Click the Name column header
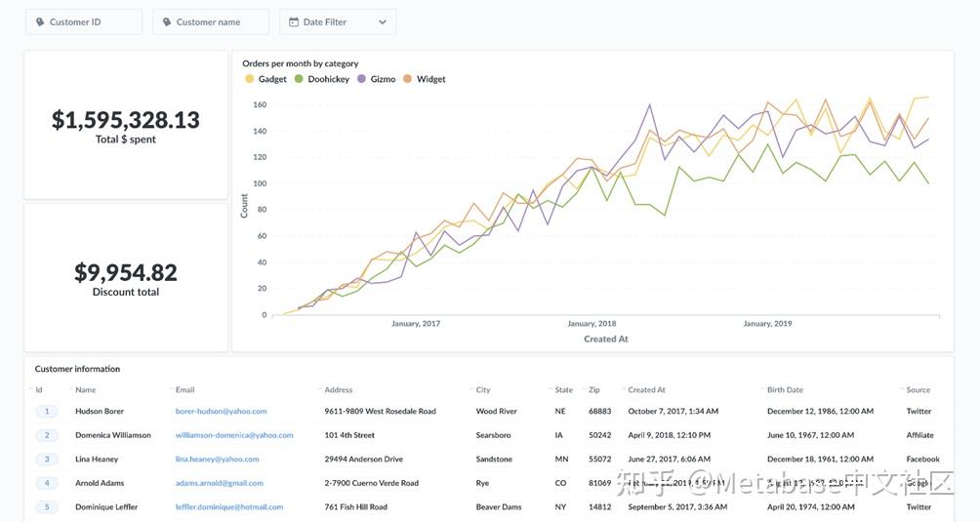The image size is (980, 522). click(x=86, y=390)
